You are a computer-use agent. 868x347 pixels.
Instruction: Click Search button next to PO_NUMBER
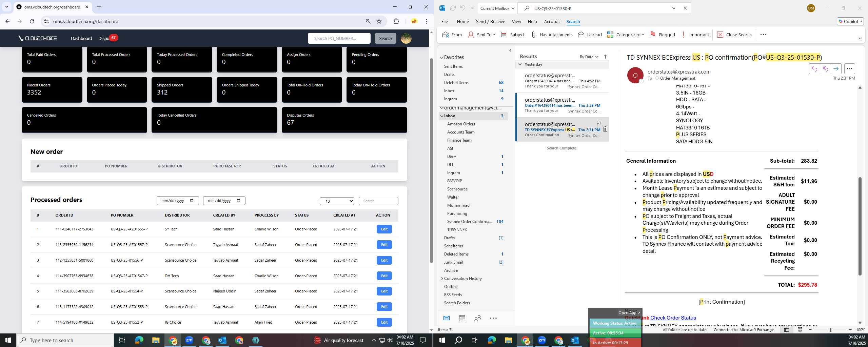point(385,38)
